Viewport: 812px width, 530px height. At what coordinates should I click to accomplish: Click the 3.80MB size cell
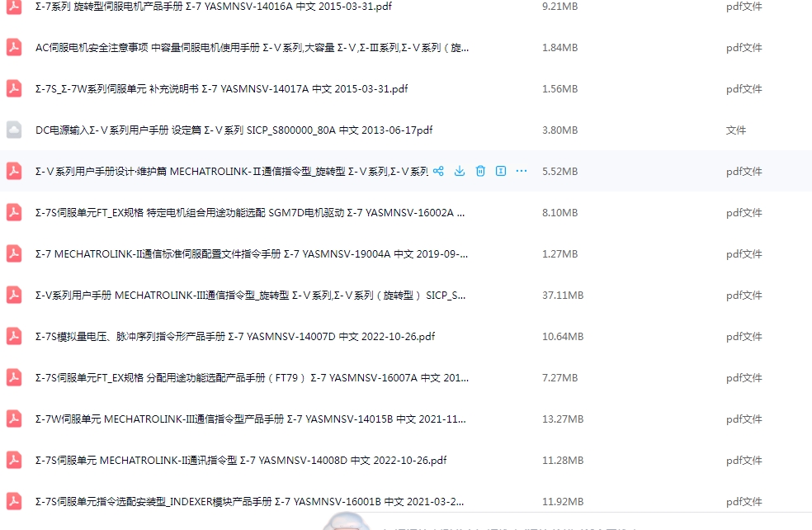[x=559, y=130]
